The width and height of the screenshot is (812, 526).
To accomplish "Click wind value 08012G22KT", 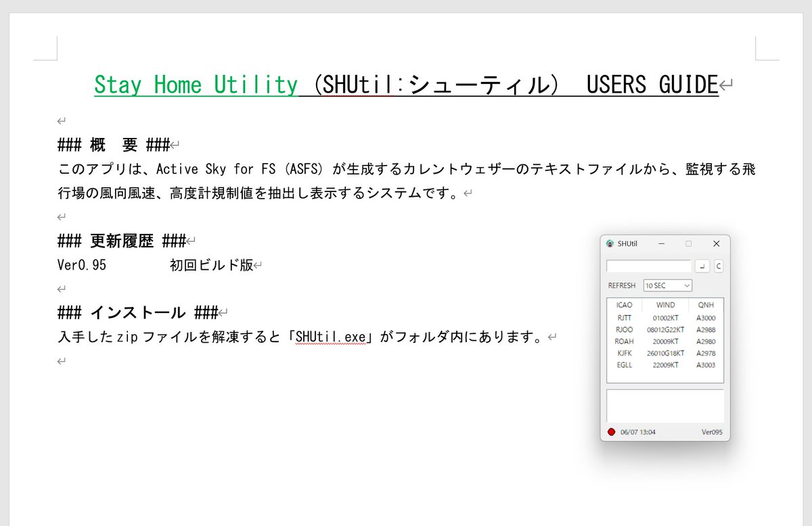I will (x=665, y=330).
